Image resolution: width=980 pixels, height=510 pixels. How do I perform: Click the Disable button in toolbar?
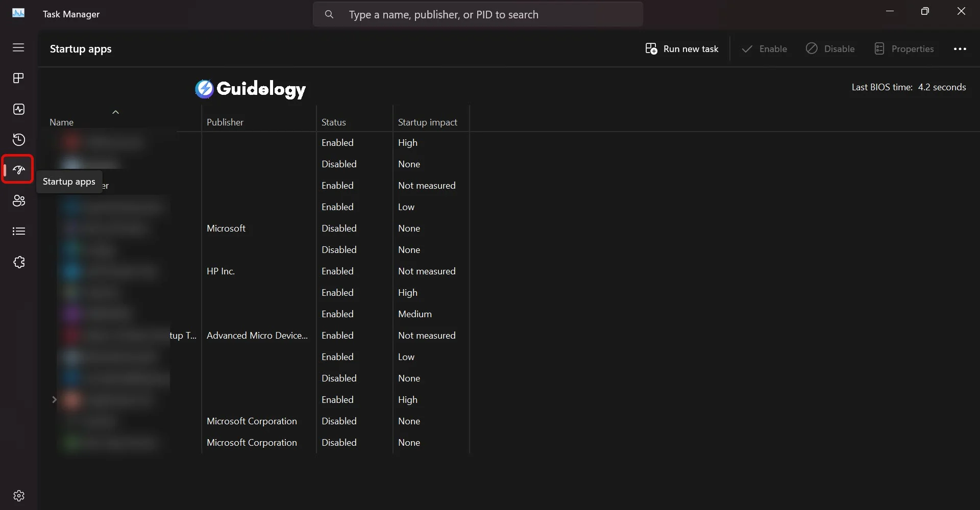point(830,49)
